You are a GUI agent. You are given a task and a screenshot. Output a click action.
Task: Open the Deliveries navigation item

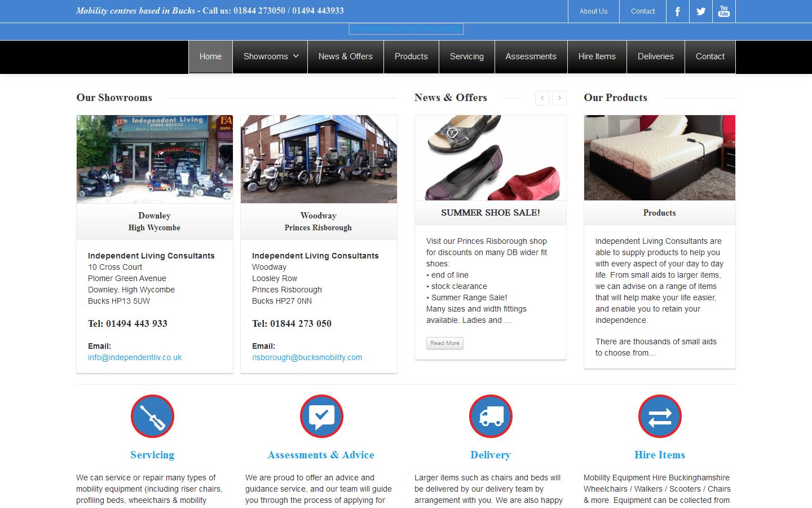(655, 56)
